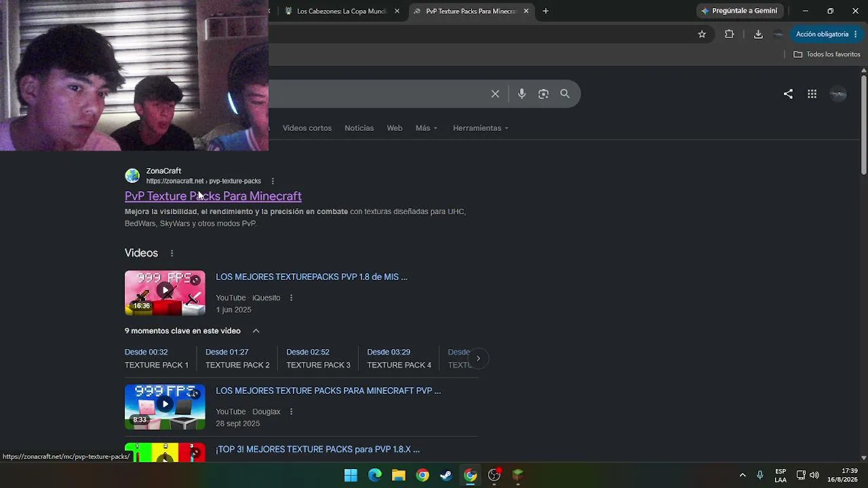Launch Microsoft Edge from the taskbar
This screenshot has width=868, height=488.
[375, 475]
